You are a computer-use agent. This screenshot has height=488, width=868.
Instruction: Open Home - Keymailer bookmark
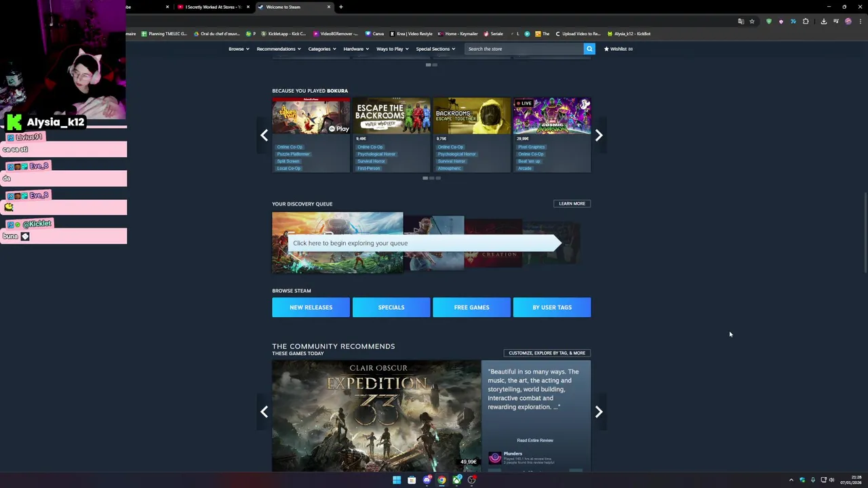click(x=458, y=33)
